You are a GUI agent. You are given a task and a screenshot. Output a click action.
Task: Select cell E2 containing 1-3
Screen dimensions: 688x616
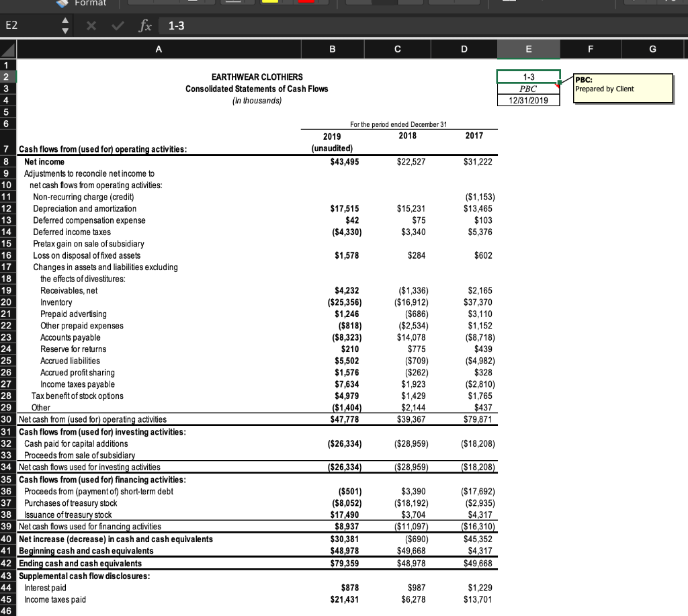(x=529, y=77)
